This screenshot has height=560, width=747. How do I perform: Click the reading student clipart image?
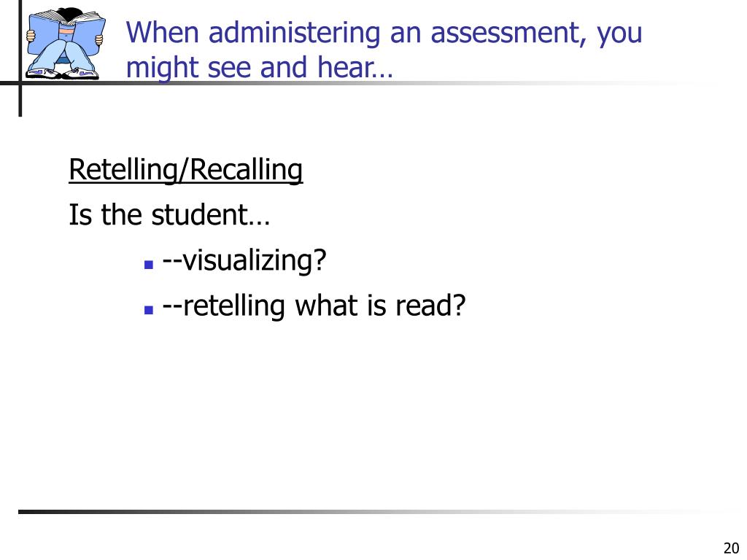(x=66, y=43)
